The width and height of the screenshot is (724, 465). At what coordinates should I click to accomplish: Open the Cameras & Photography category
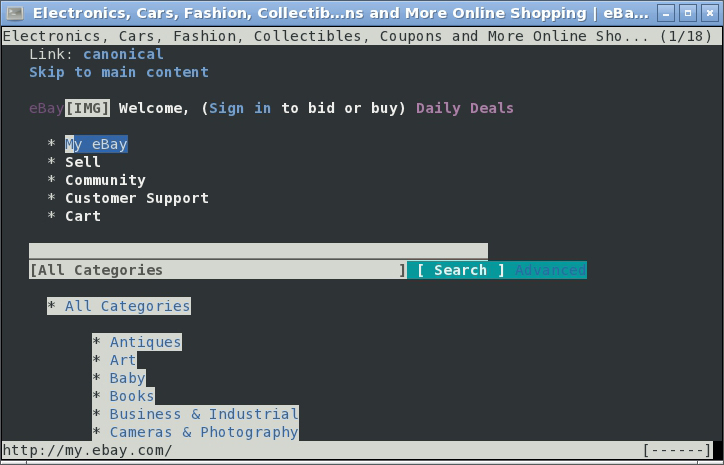(204, 432)
